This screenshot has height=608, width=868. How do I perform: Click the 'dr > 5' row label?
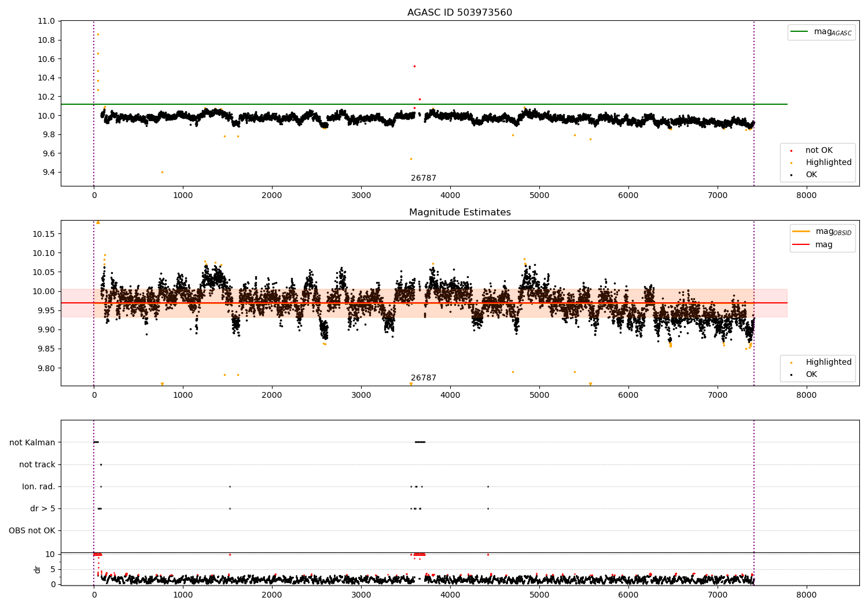click(43, 508)
